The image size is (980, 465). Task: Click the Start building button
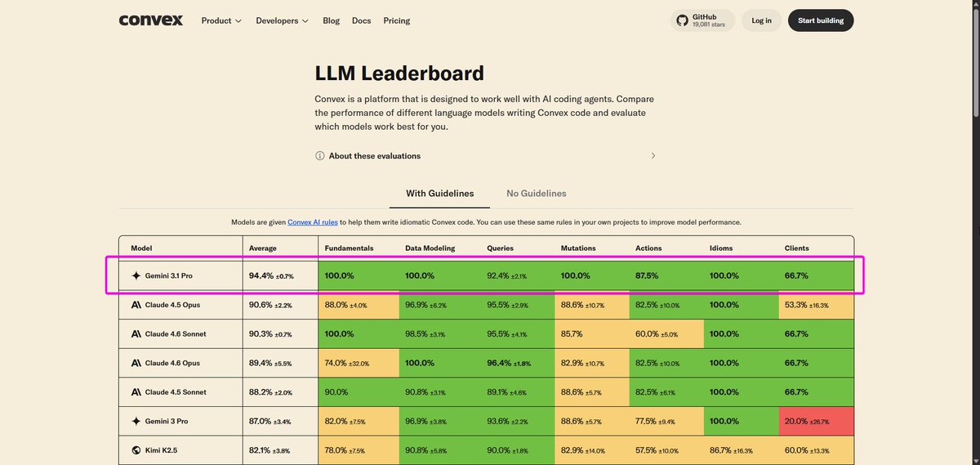pyautogui.click(x=821, y=20)
